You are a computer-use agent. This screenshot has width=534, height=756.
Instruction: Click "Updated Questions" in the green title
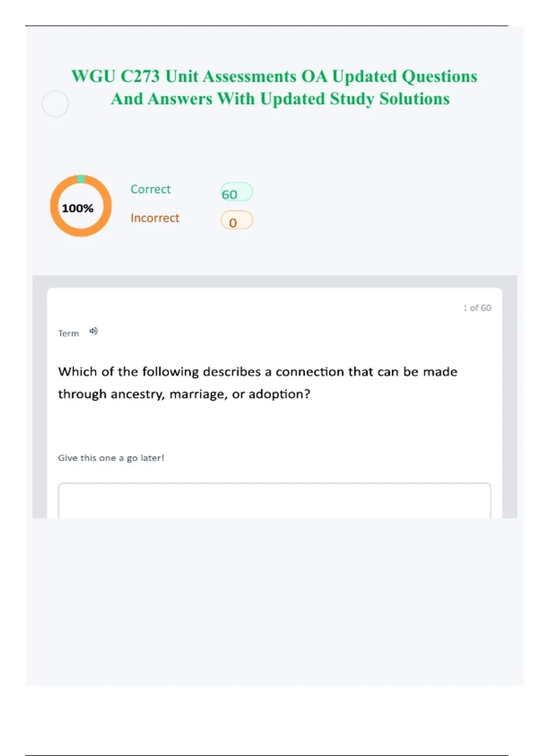tap(405, 76)
